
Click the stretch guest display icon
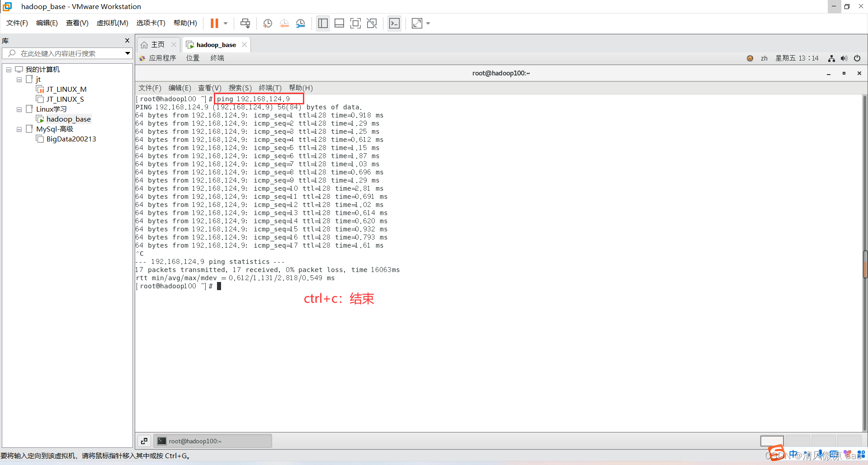(x=417, y=23)
